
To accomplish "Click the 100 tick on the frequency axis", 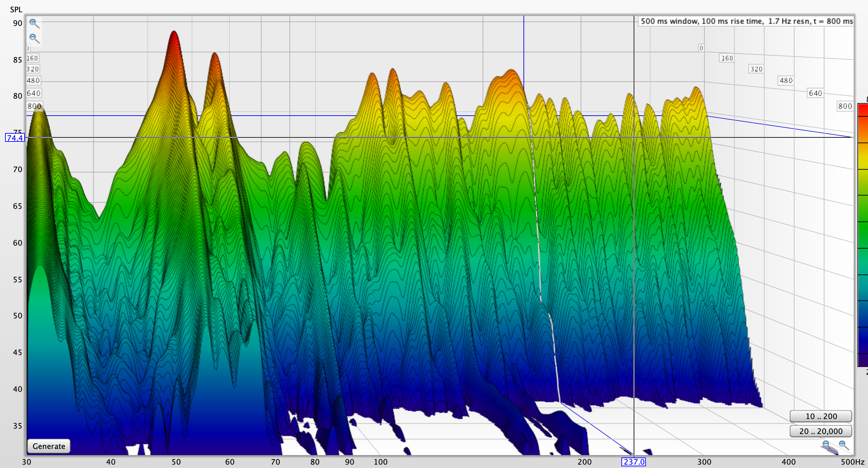I will pos(381,462).
